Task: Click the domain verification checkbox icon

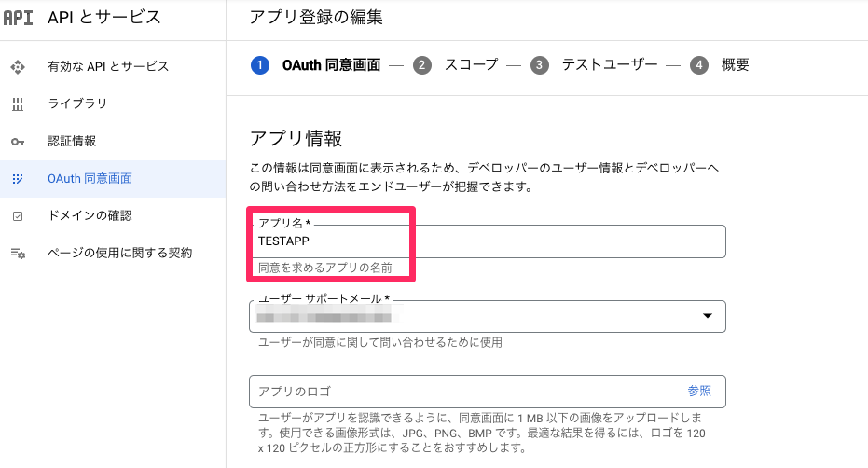Action: coord(18,216)
